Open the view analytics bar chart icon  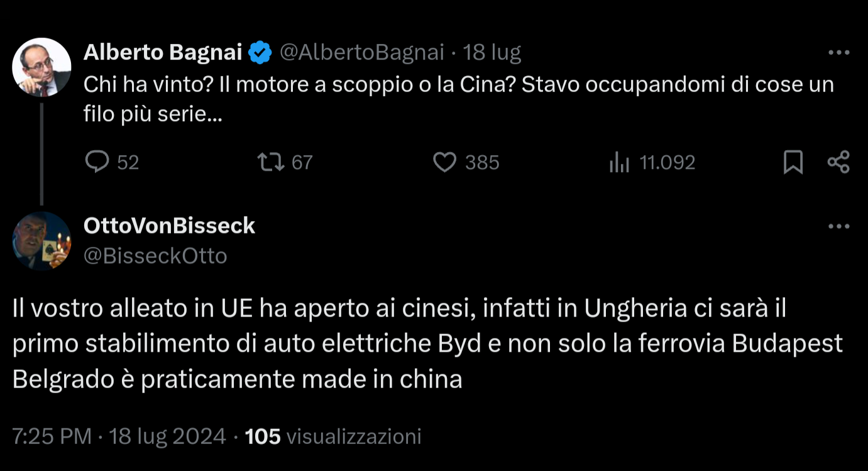619,163
